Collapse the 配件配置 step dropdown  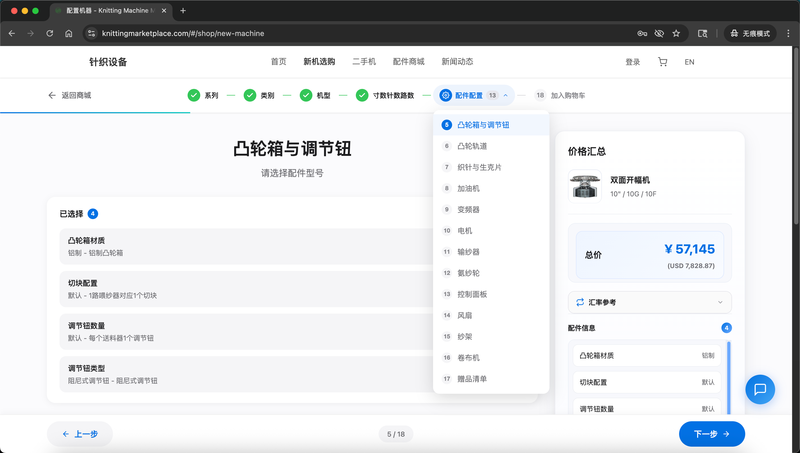(506, 96)
